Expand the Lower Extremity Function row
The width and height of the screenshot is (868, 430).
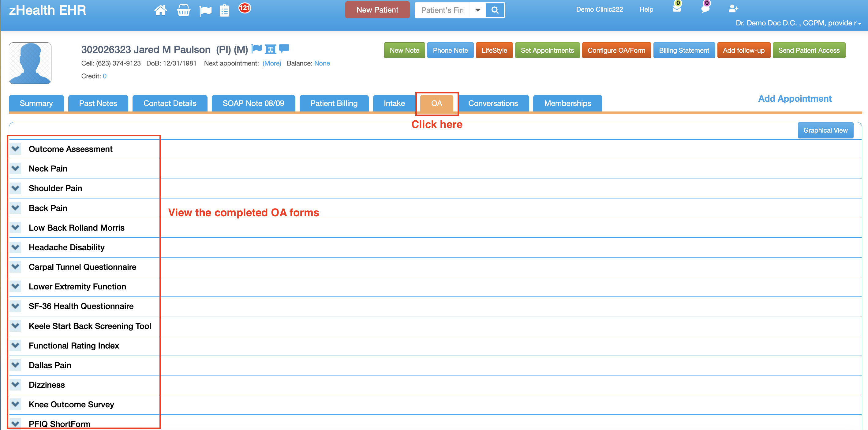[15, 286]
